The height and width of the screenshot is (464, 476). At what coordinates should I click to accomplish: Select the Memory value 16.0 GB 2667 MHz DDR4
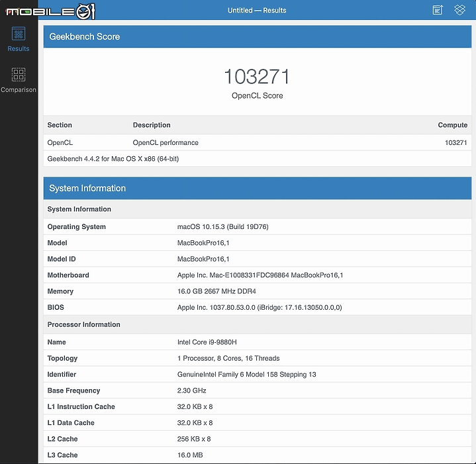[x=216, y=291]
